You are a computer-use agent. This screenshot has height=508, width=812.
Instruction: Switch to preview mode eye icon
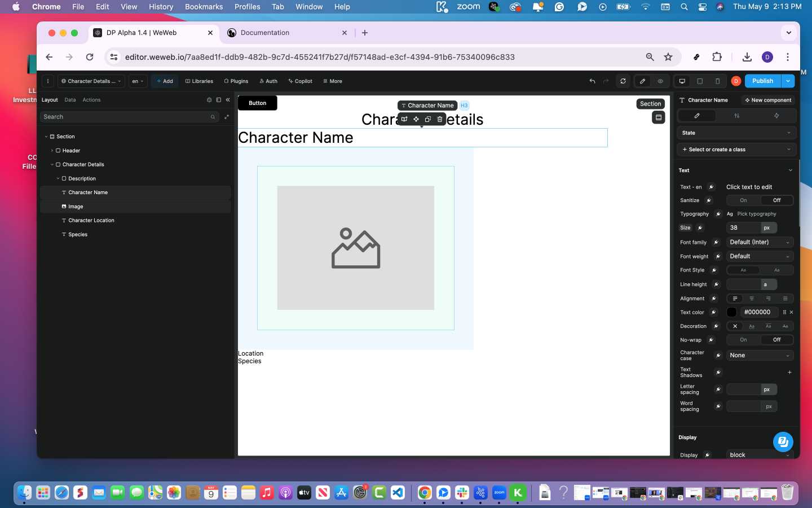click(660, 81)
